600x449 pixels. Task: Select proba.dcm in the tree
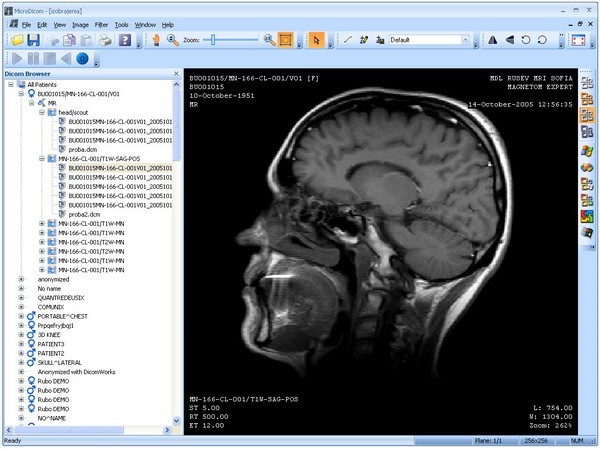click(83, 149)
